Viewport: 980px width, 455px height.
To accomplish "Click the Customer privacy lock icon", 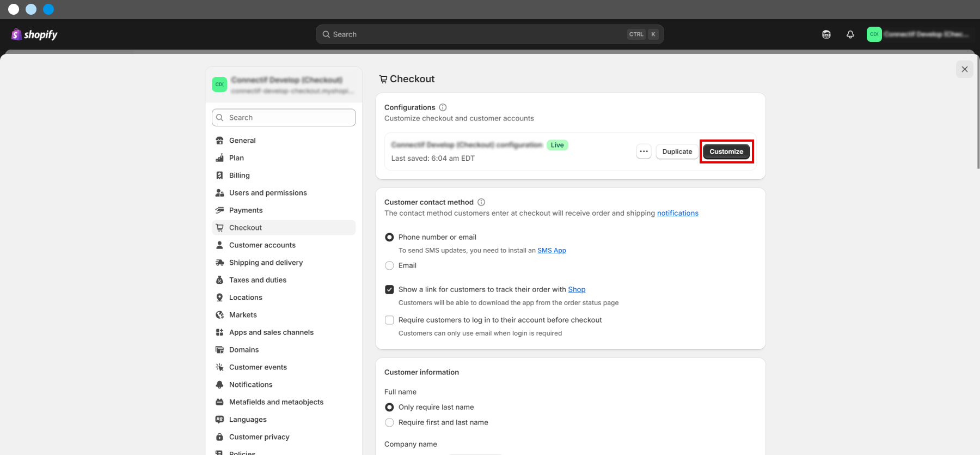I will point(219,437).
